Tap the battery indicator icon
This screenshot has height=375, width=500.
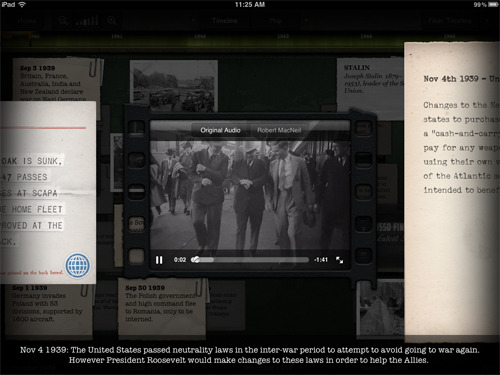pyautogui.click(x=493, y=5)
